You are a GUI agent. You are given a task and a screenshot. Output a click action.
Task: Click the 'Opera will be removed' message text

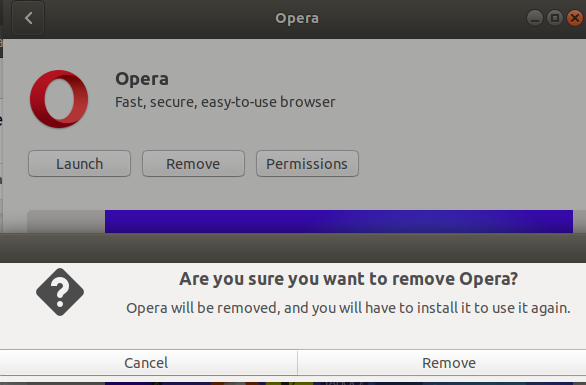348,308
